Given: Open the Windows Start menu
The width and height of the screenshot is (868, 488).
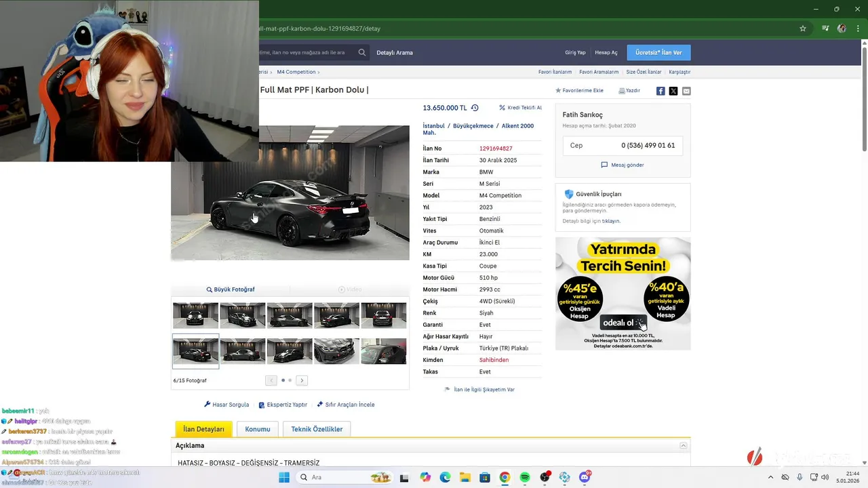Looking at the screenshot, I should [x=283, y=477].
